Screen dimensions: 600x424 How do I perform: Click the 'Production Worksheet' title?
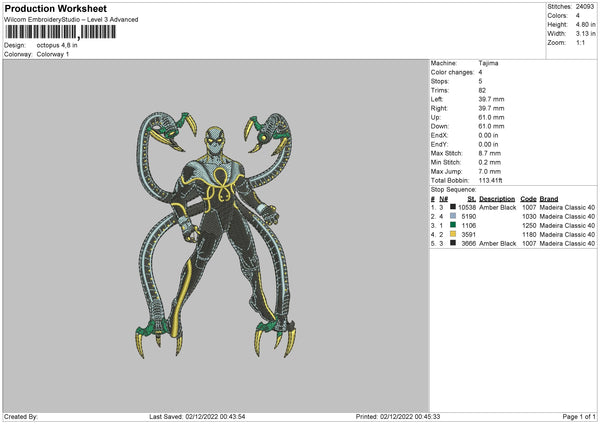tap(55, 8)
